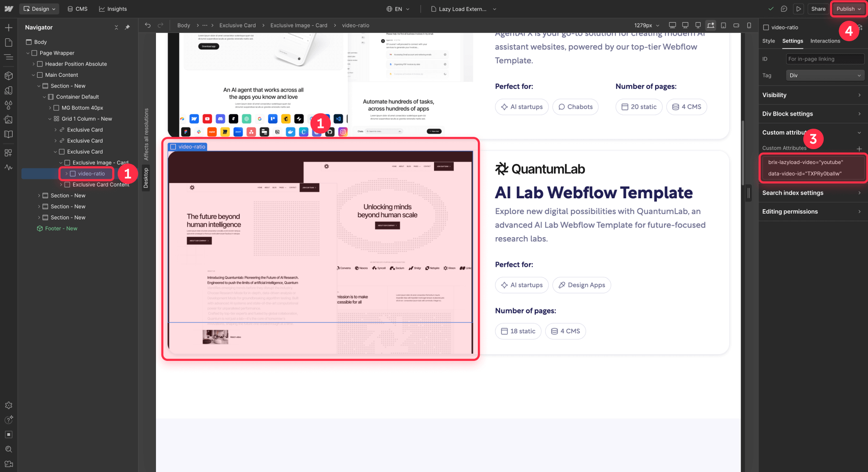Select the mobile portrait breakpoint icon

[749, 25]
